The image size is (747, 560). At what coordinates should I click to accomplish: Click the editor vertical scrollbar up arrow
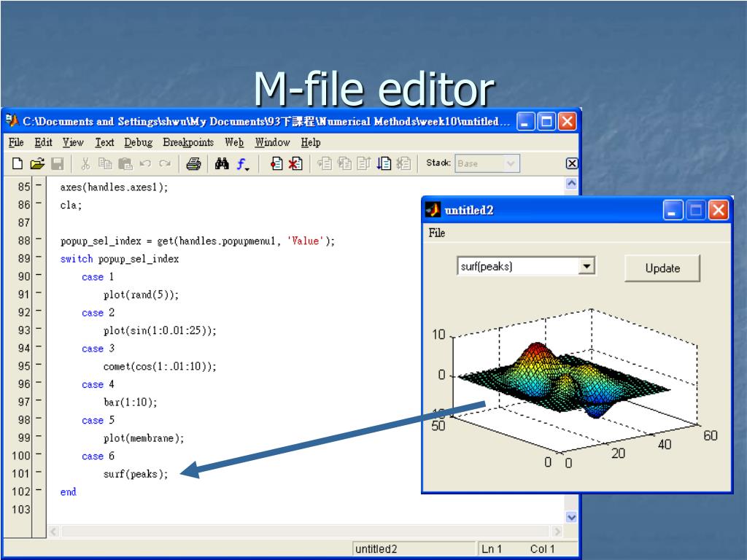pyautogui.click(x=571, y=183)
